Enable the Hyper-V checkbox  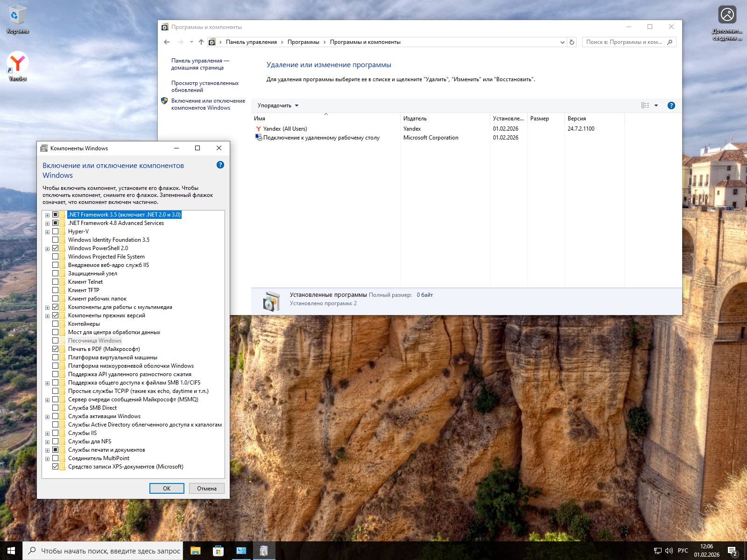coord(56,231)
